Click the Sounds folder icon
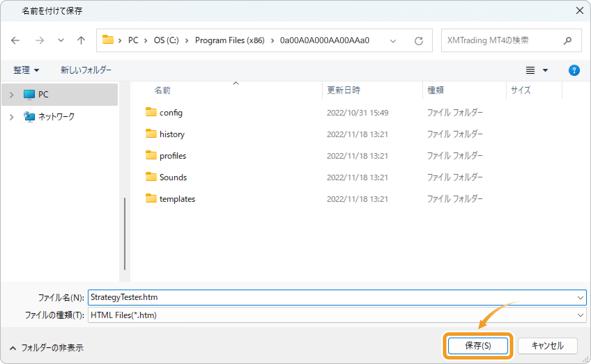 151,176
